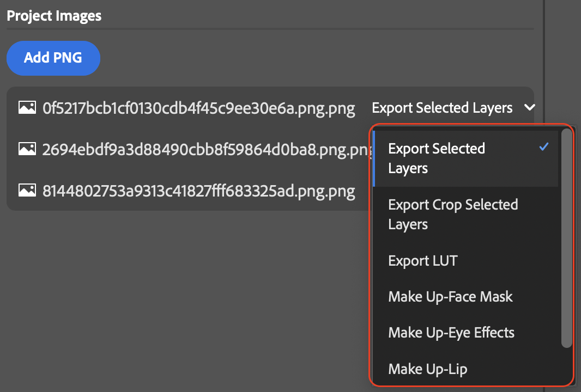This screenshot has width=581, height=392.
Task: Choose Export Crop Selected Layers option
Action: pyautogui.click(x=466, y=215)
